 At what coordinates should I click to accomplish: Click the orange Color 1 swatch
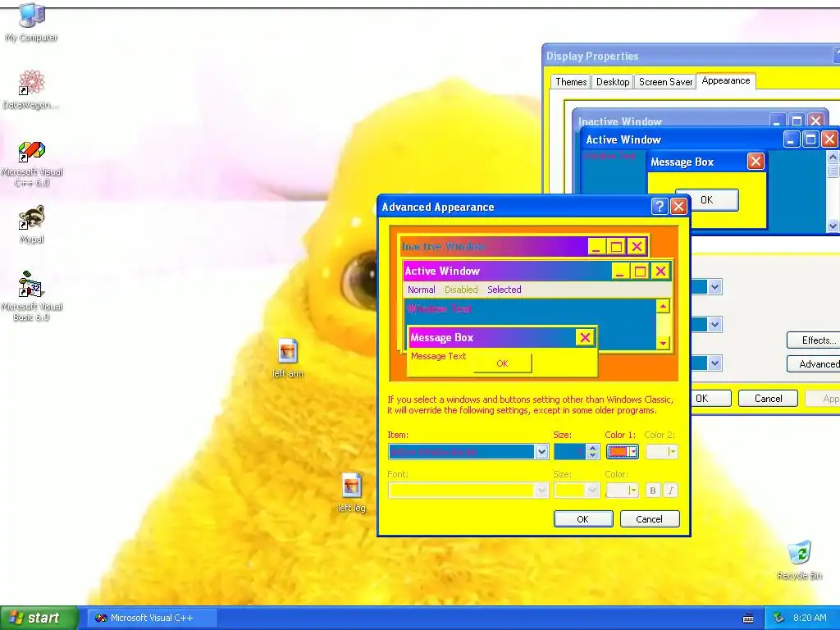(618, 452)
